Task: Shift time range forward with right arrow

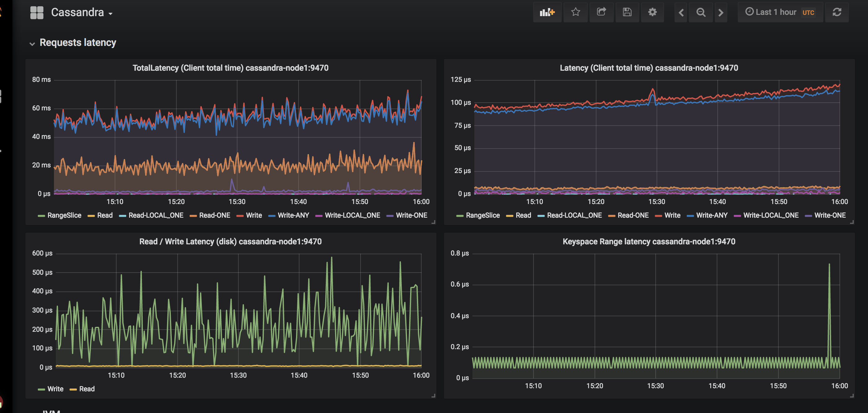Action: (x=720, y=12)
